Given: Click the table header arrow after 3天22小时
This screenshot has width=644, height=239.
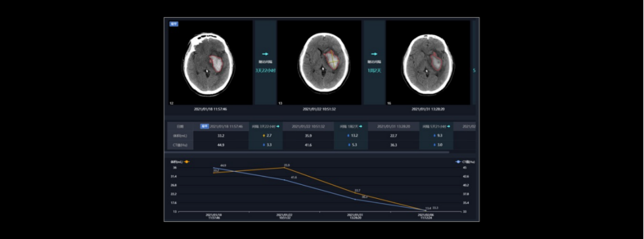Looking at the screenshot, I should (x=277, y=126).
